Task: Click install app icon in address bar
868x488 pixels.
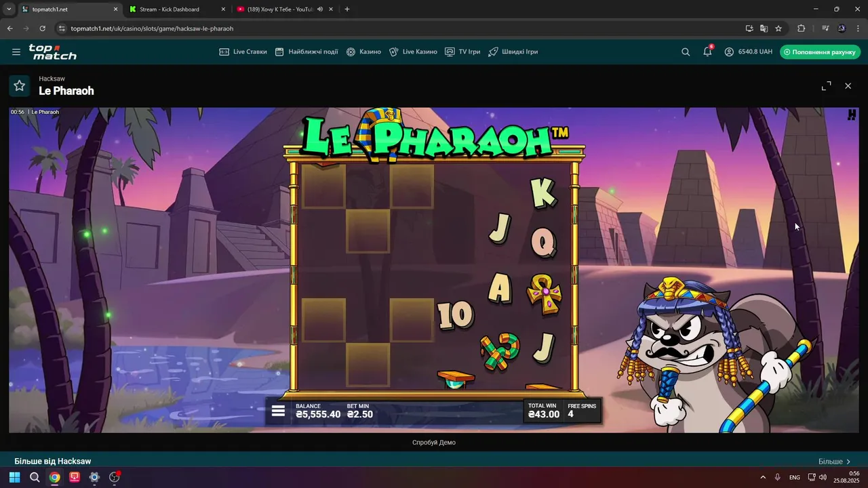Action: coord(749,28)
